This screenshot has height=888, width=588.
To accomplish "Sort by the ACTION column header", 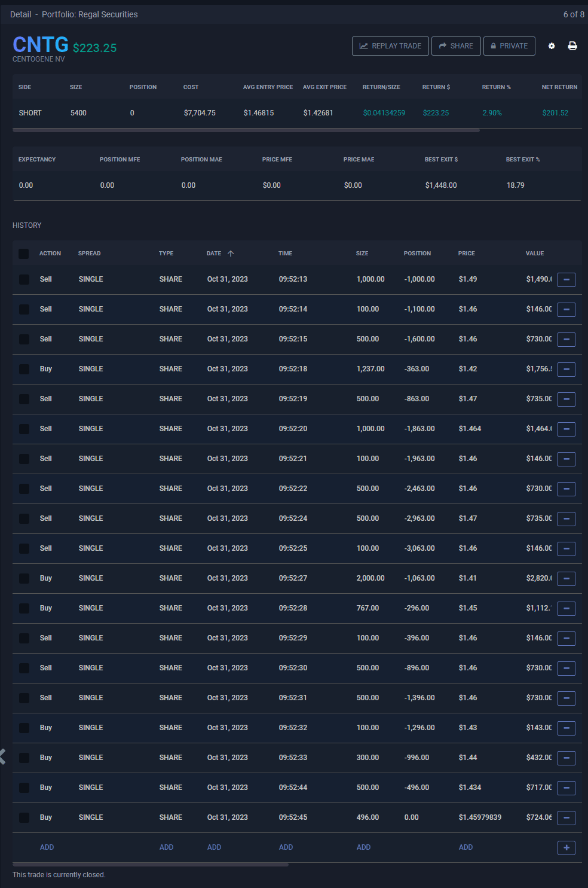I will click(x=50, y=254).
